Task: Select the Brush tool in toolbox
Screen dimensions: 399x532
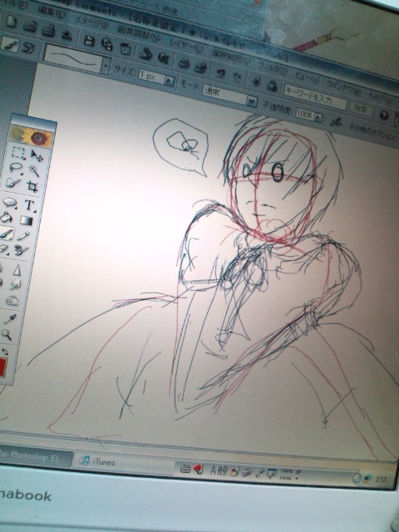Action: [6, 233]
